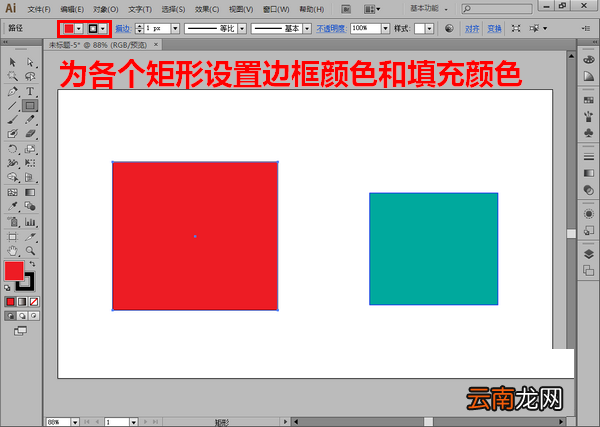600x427 pixels.
Task: Enable Draw Inside mode
Action: tap(34, 316)
